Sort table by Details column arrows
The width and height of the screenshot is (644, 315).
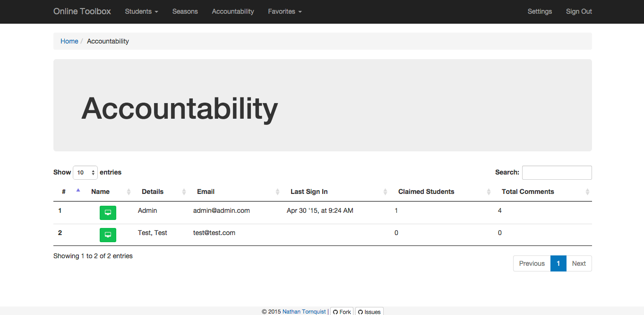coord(184,192)
